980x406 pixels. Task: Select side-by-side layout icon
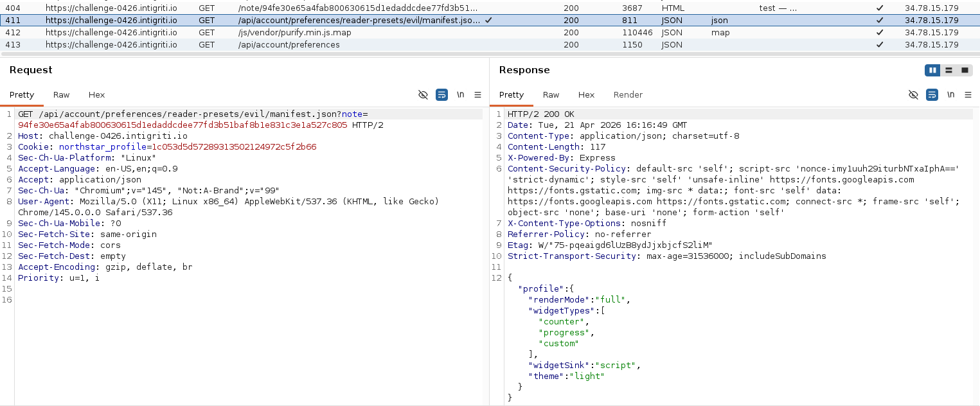[x=932, y=70]
